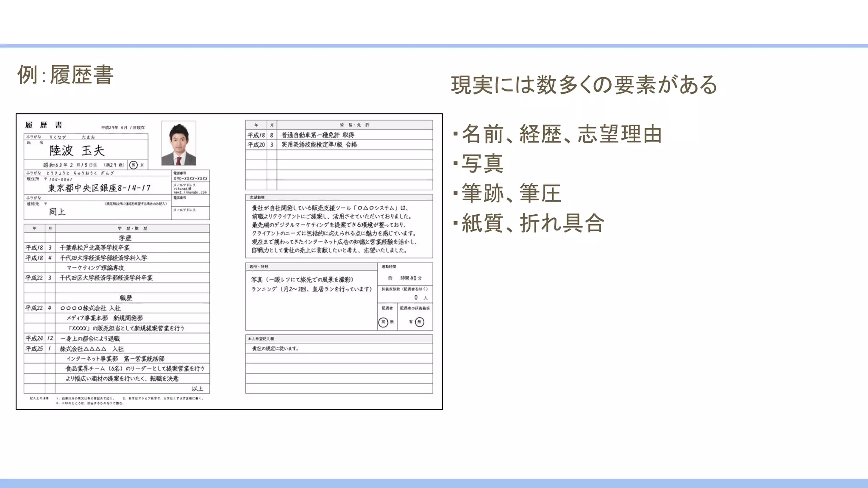Click the 趣味・特技 hobbies section

click(x=311, y=284)
